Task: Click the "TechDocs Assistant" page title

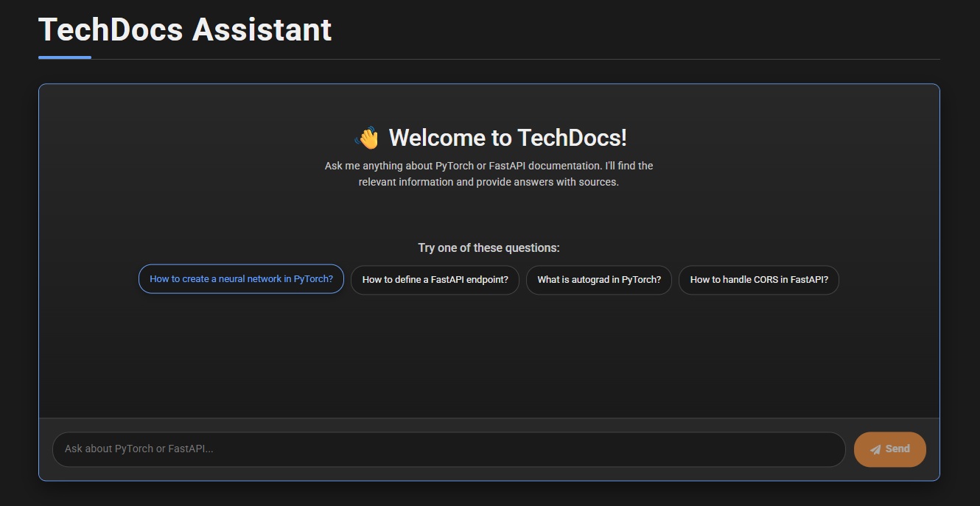Action: point(185,29)
